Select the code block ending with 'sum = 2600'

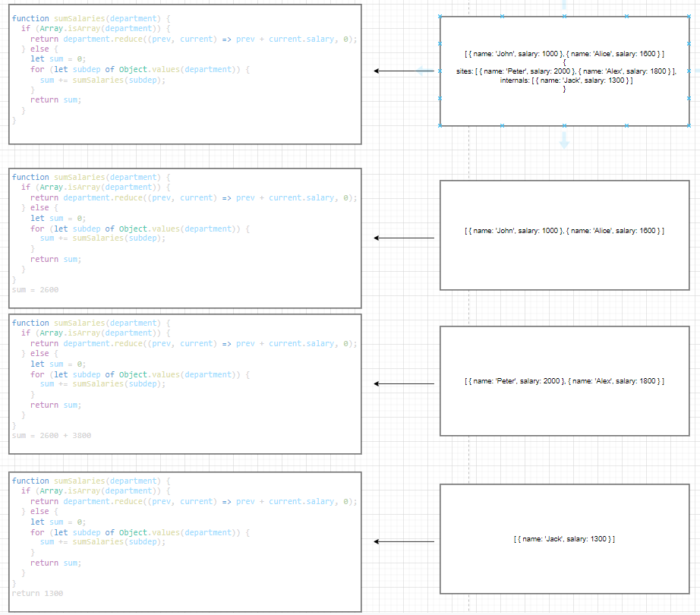(x=184, y=238)
